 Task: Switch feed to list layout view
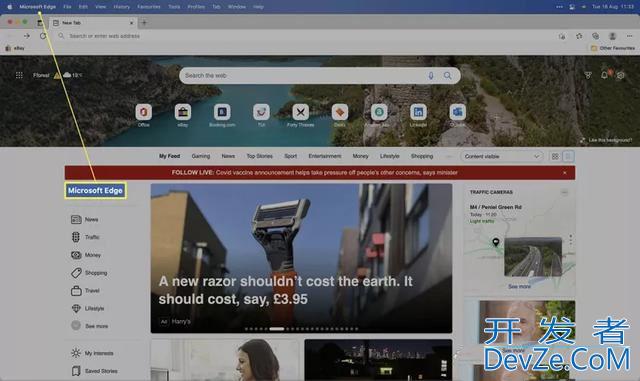(568, 156)
